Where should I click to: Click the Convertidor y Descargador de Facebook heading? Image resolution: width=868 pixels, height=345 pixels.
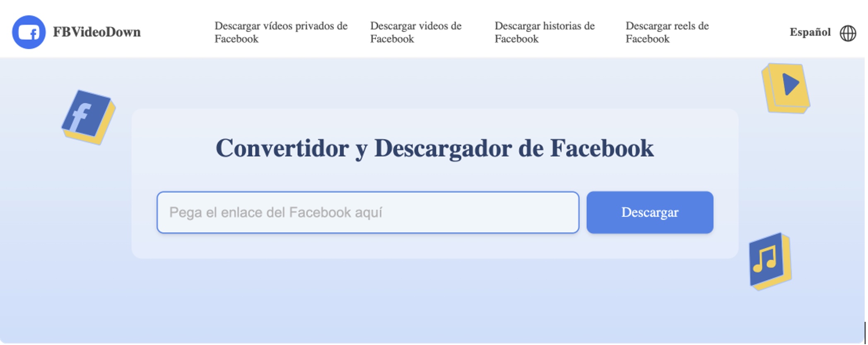click(434, 148)
